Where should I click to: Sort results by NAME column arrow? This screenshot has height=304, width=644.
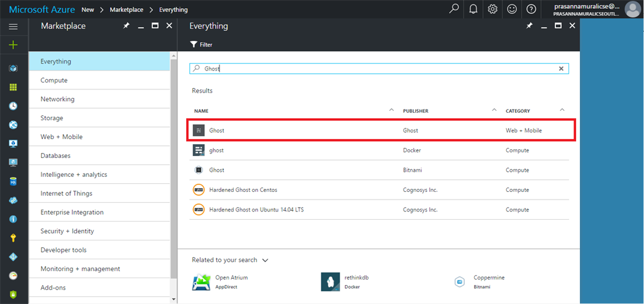(391, 110)
